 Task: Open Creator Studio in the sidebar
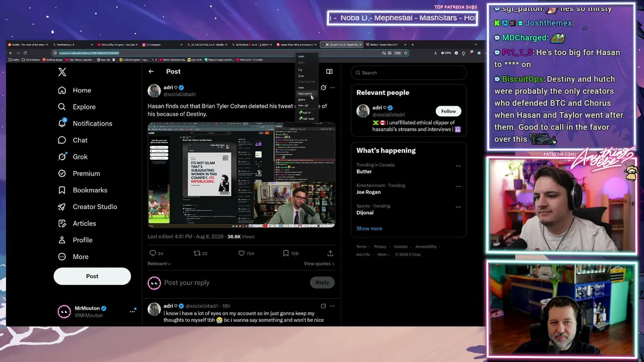(87, 207)
